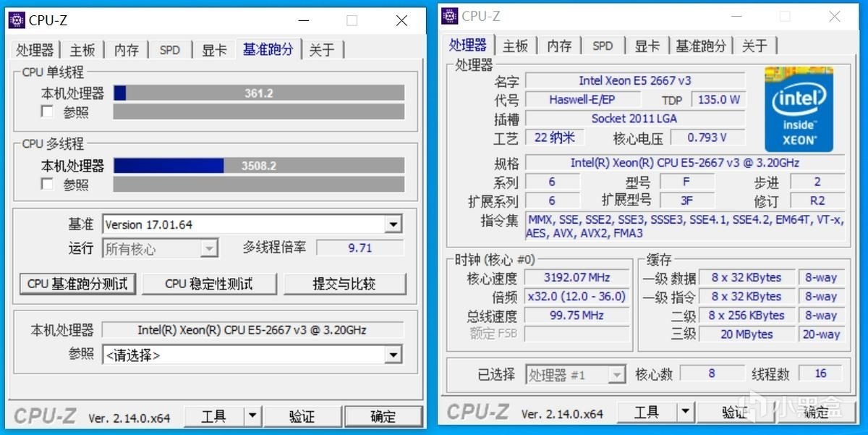
Task: Click 多线程倍率 value 9.71
Action: (360, 248)
